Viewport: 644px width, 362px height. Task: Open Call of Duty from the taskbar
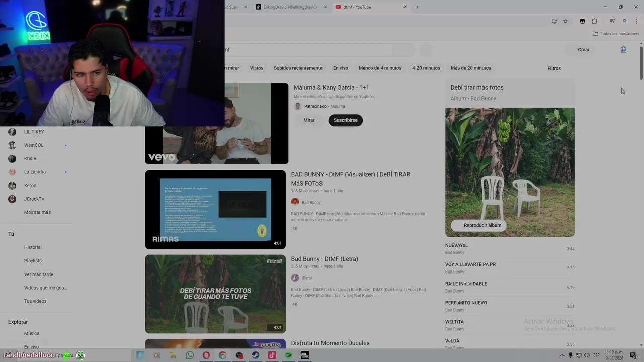[304, 355]
